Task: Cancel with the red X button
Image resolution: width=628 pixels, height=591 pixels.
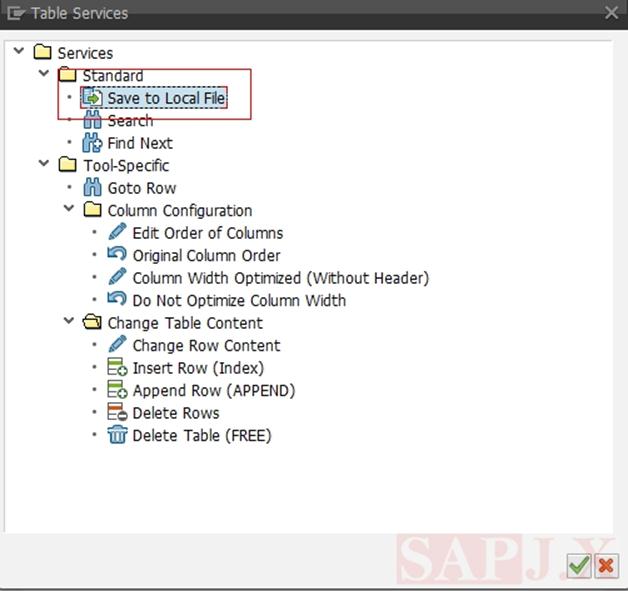Action: (606, 566)
